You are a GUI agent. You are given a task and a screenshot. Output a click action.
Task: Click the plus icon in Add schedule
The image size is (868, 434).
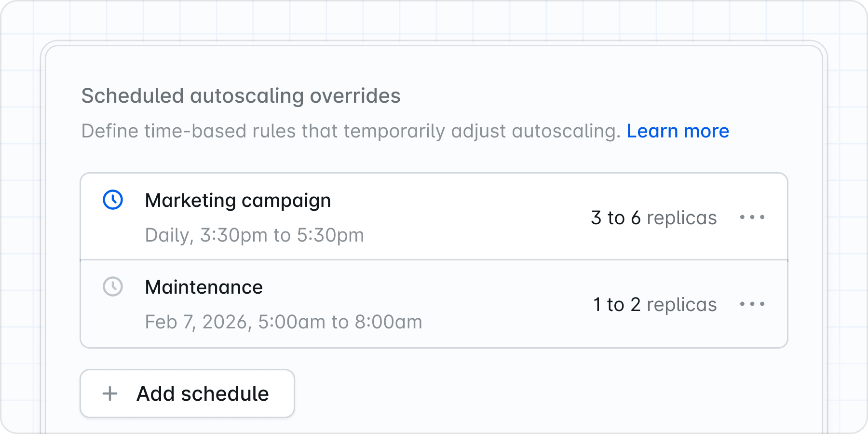pyautogui.click(x=110, y=393)
